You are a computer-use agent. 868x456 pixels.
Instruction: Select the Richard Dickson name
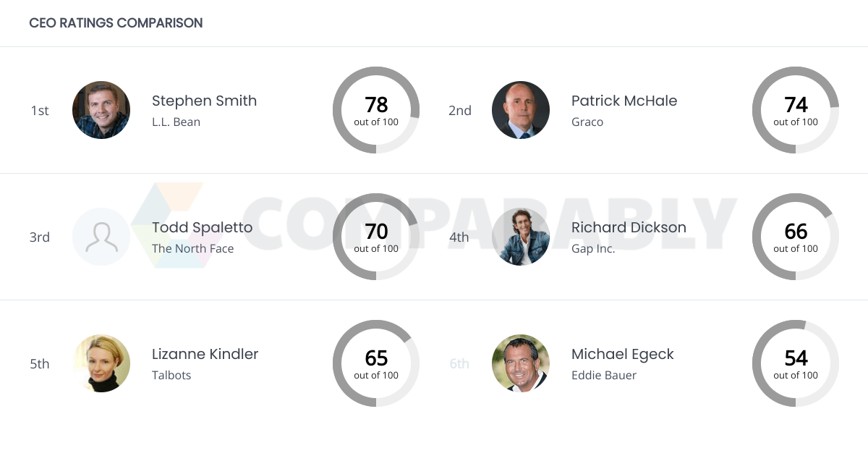(629, 227)
